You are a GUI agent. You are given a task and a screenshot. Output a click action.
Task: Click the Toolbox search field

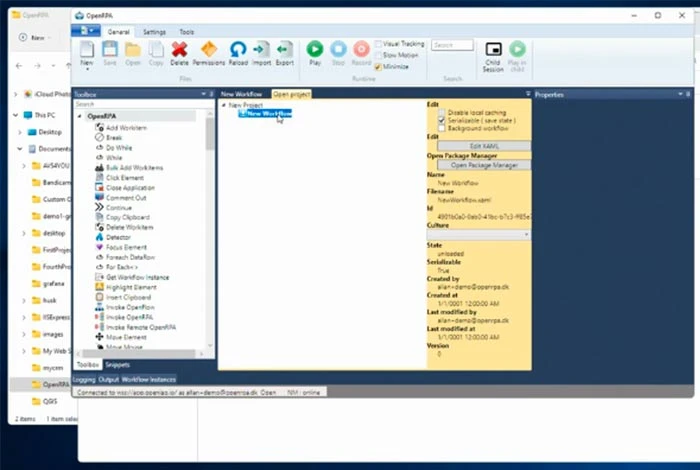click(x=143, y=104)
